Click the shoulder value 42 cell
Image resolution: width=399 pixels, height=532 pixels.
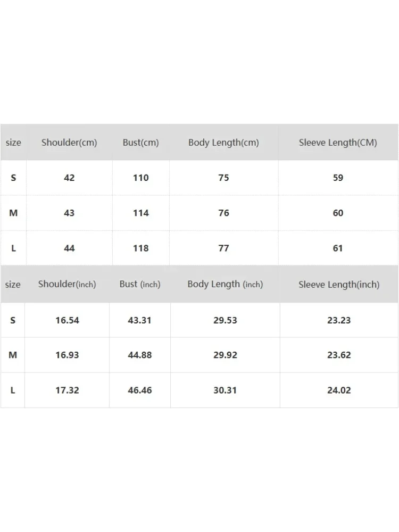69,178
